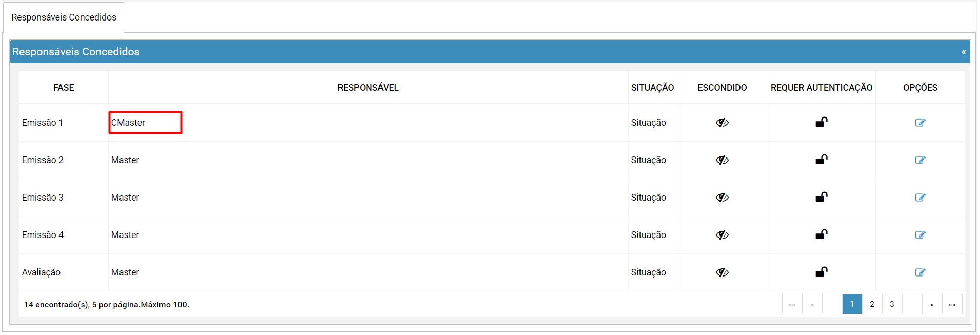This screenshot has height=335, width=980.
Task: Change the 5 per page setting
Action: (x=94, y=305)
